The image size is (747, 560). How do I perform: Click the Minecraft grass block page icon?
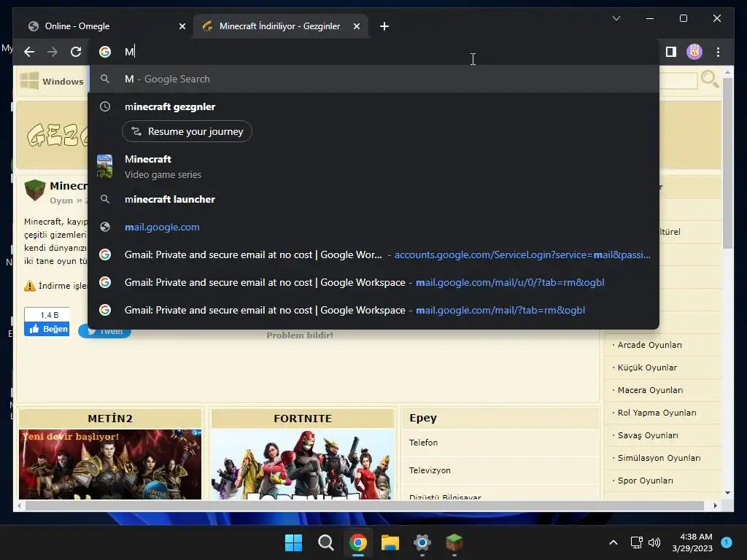[x=35, y=190]
